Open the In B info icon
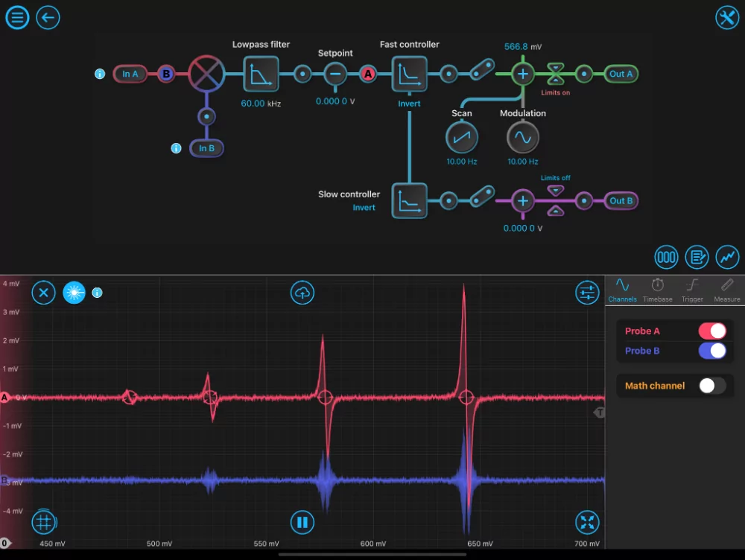 pyautogui.click(x=176, y=148)
